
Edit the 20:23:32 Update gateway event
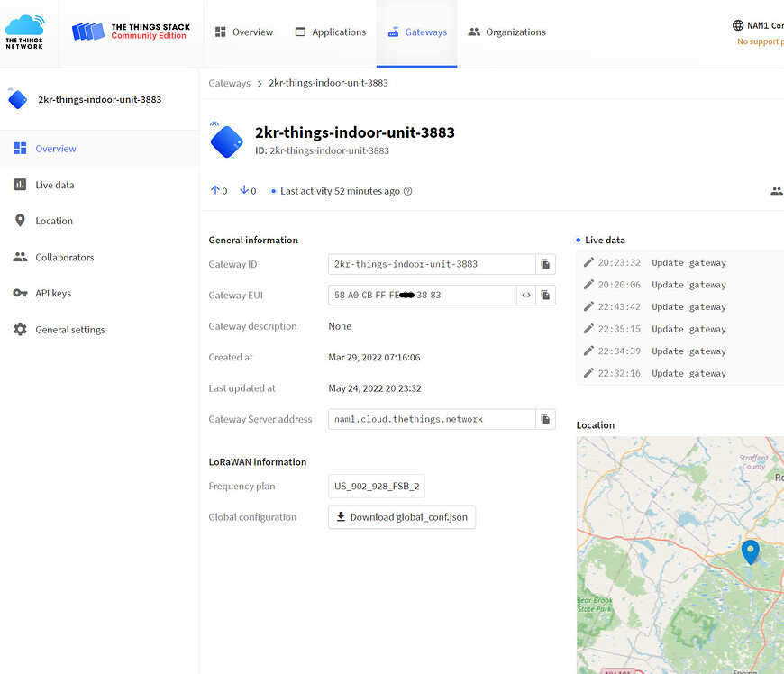(x=589, y=262)
